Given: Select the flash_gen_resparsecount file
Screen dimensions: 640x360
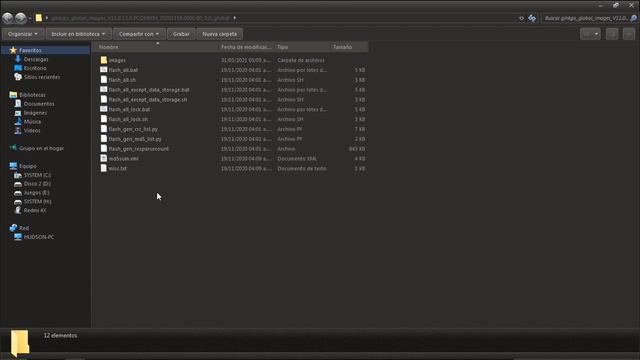Looking at the screenshot, I should coord(138,149).
